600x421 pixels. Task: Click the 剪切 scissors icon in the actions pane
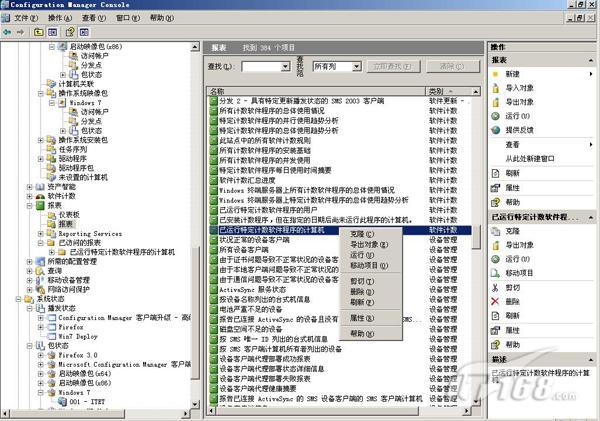pos(496,288)
